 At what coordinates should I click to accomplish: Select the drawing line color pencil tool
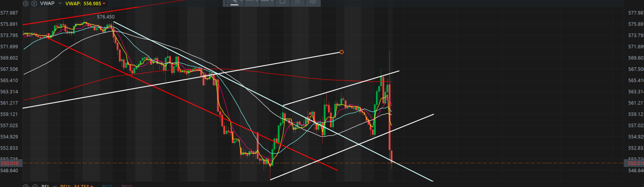pyautogui.click(x=235, y=2)
